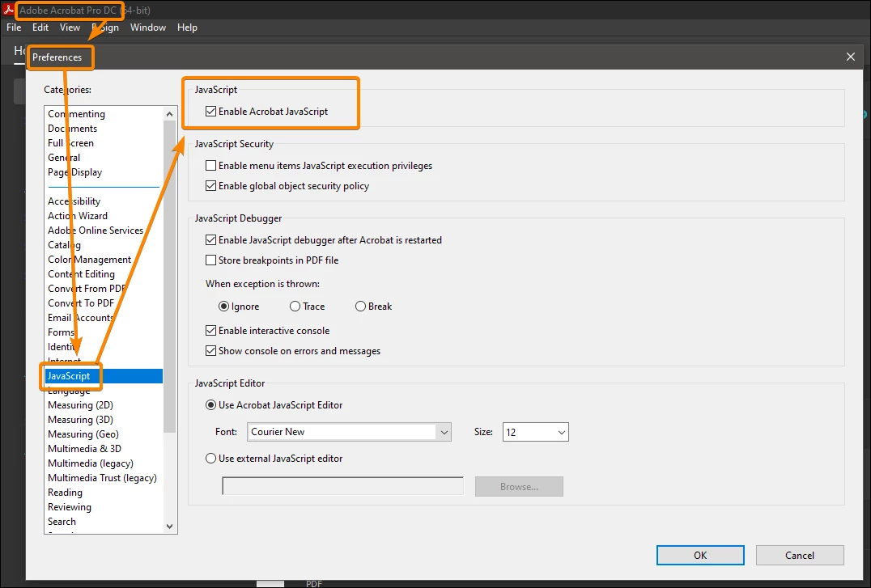The width and height of the screenshot is (871, 588).
Task: Select Page Display category
Action: [x=75, y=172]
